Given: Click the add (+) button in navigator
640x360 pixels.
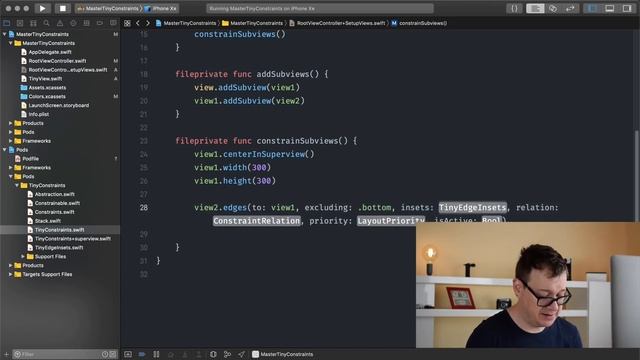Looking at the screenshot, I should (x=6, y=354).
